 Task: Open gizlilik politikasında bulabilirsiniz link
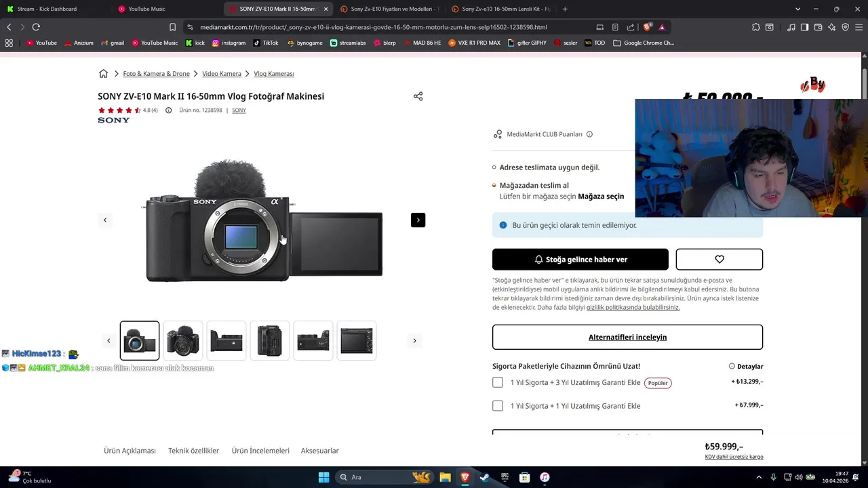pyautogui.click(x=633, y=307)
